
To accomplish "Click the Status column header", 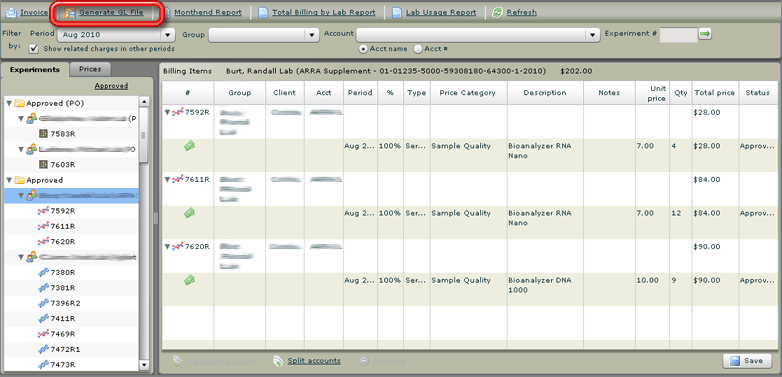I will (x=758, y=93).
